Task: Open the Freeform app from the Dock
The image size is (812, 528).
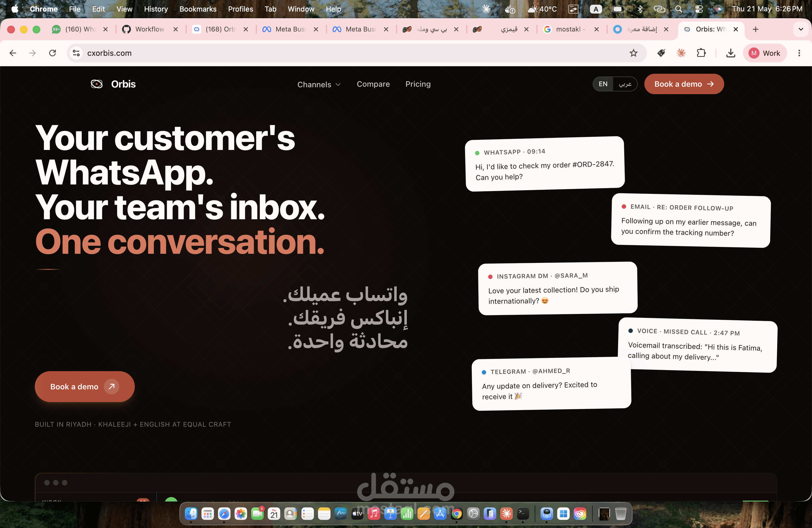Action: tap(341, 513)
